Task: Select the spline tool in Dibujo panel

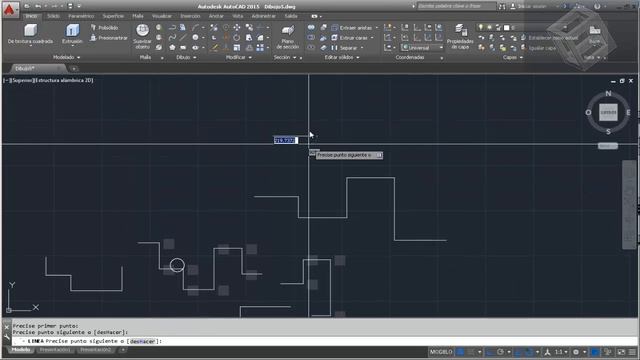Action: tap(172, 38)
